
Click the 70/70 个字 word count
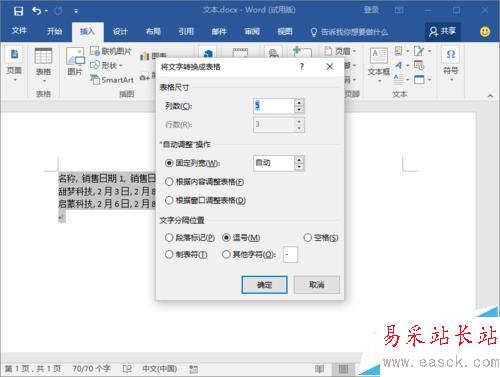click(91, 369)
